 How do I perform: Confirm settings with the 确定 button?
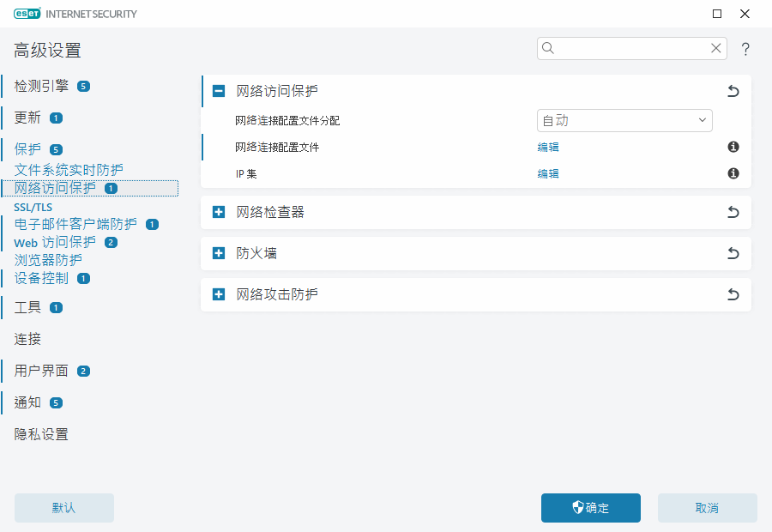(590, 508)
